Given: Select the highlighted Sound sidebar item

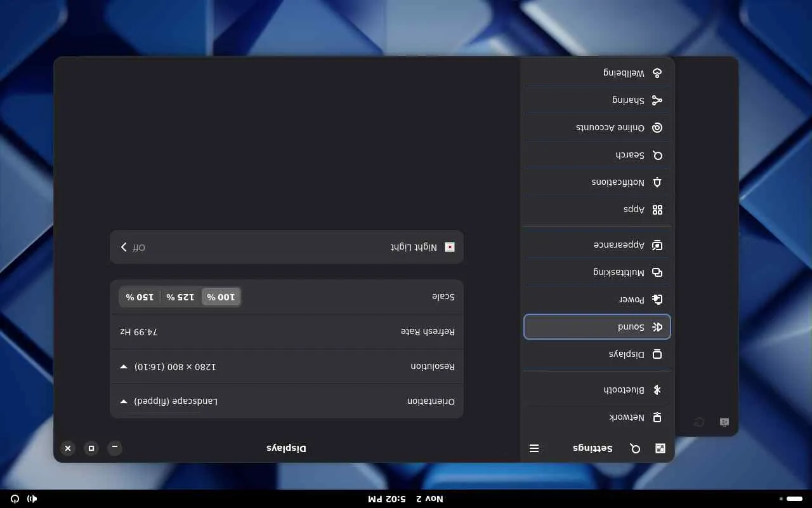Looking at the screenshot, I should [597, 327].
